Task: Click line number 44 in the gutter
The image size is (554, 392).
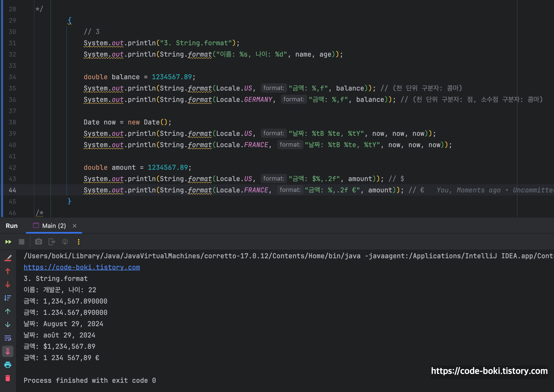Action: [12, 190]
